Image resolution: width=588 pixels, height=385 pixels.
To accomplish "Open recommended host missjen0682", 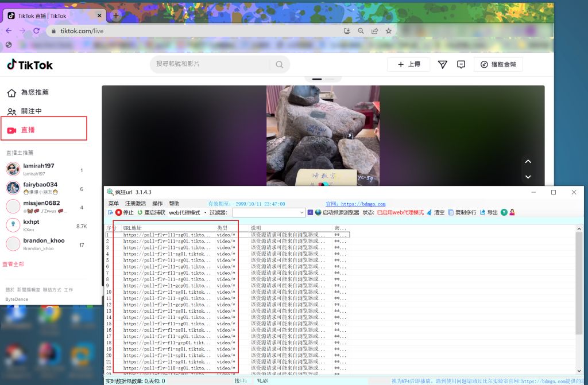I will coord(45,207).
